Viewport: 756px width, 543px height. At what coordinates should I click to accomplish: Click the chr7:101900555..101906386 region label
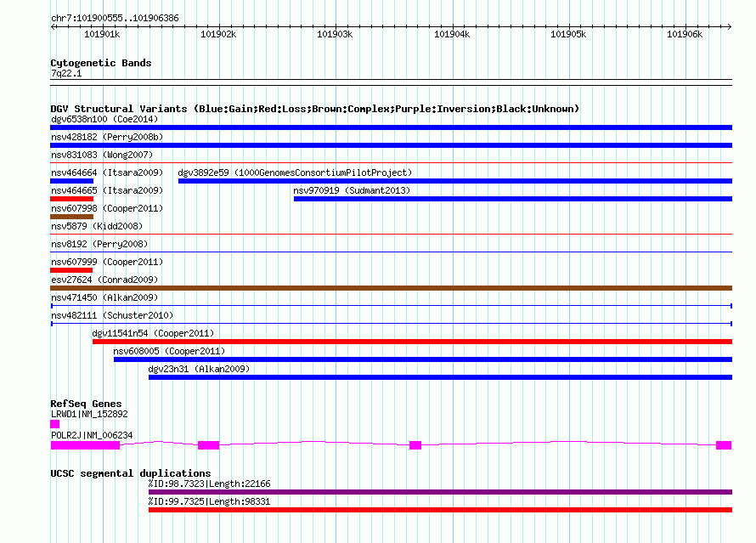pos(115,18)
